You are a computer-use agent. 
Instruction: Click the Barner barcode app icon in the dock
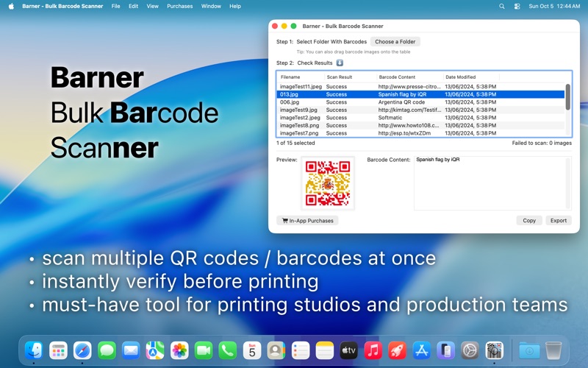coord(494,351)
